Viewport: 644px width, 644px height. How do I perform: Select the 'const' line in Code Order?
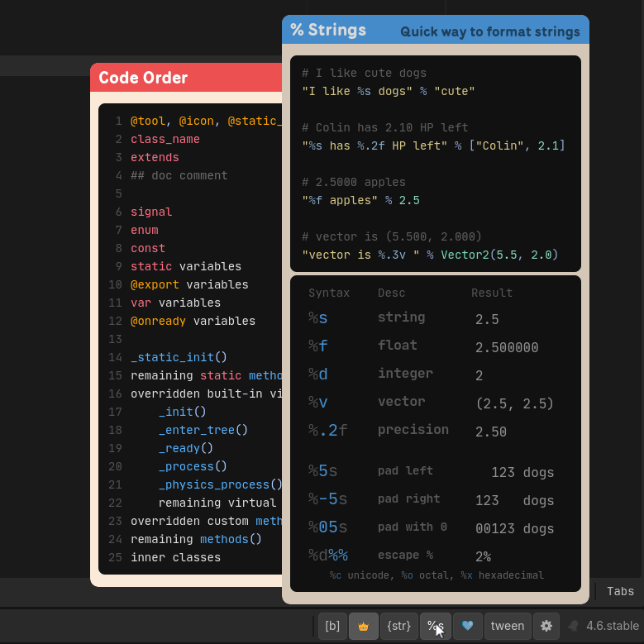click(x=148, y=248)
